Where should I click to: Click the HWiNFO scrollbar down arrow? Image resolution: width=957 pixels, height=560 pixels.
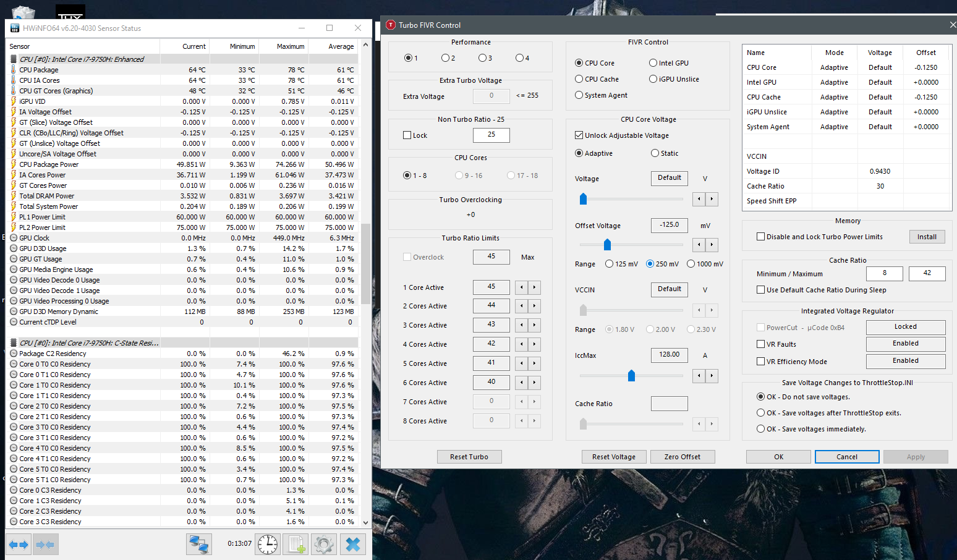point(366,522)
